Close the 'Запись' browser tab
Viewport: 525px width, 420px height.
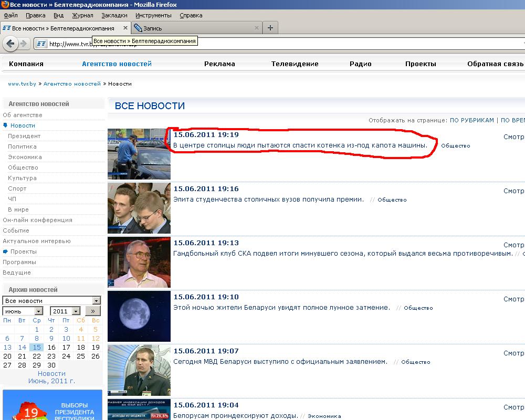[257, 28]
